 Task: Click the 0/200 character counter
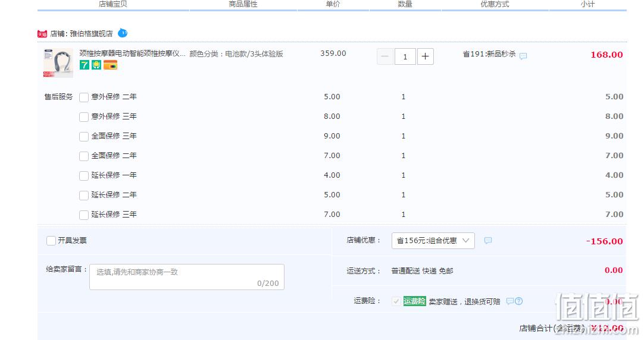(x=268, y=284)
